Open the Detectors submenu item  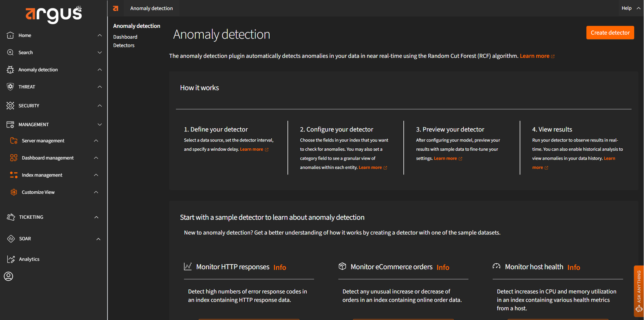(x=124, y=45)
